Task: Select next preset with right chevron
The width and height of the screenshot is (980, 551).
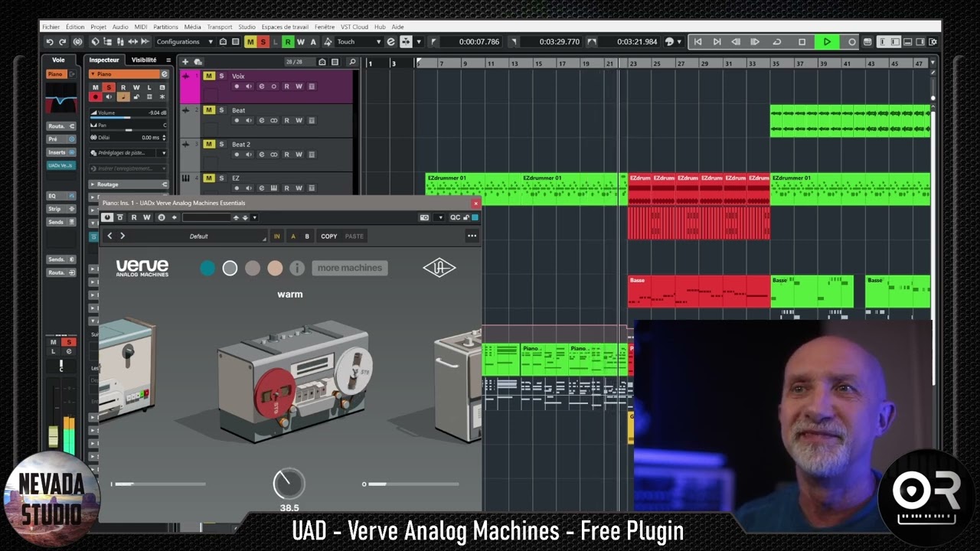Action: [122, 236]
